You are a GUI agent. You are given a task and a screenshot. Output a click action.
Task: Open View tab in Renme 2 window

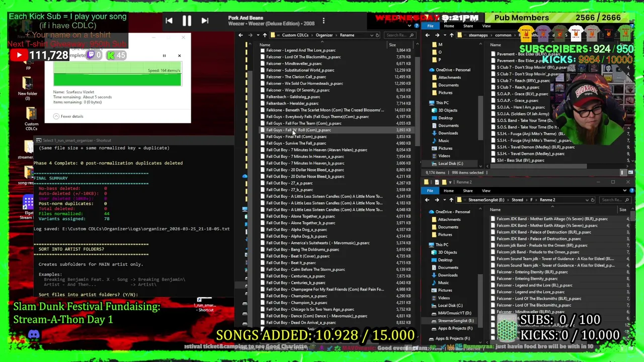(486, 191)
